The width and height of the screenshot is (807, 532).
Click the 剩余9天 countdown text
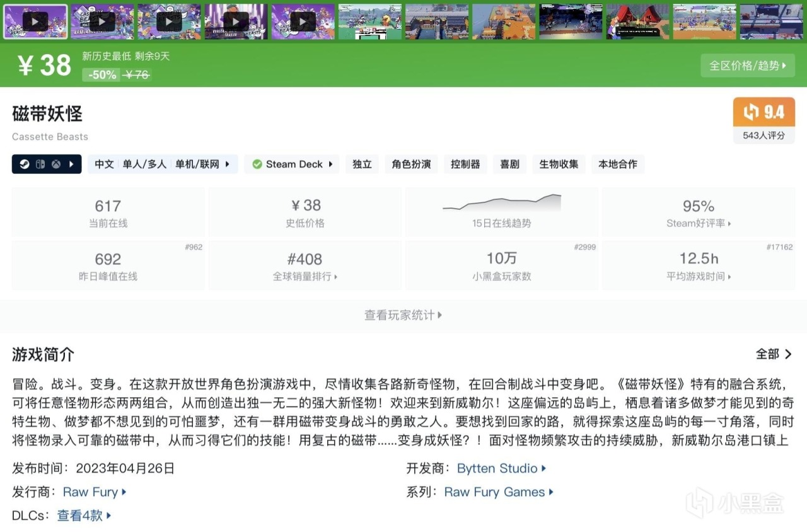[153, 56]
